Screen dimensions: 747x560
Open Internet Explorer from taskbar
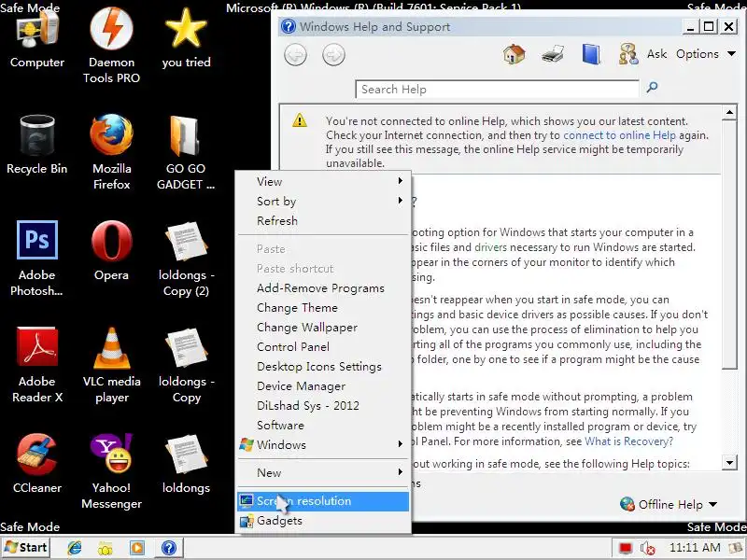[75, 548]
